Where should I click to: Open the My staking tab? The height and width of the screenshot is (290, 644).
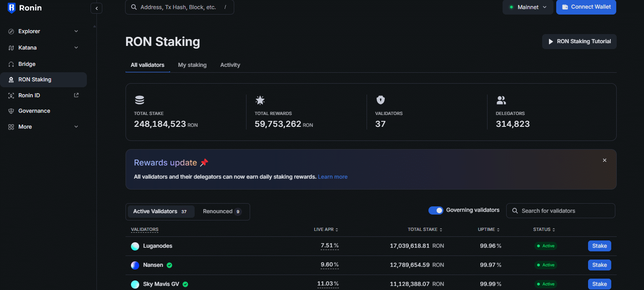click(x=192, y=65)
